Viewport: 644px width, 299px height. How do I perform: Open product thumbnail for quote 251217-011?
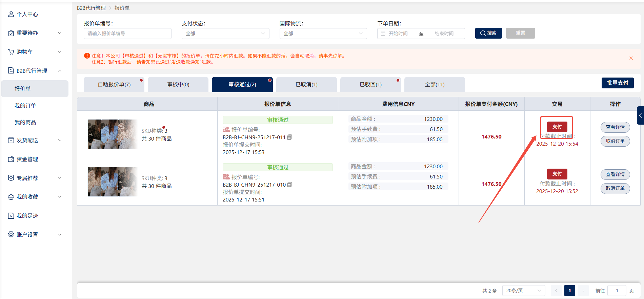coord(113,134)
